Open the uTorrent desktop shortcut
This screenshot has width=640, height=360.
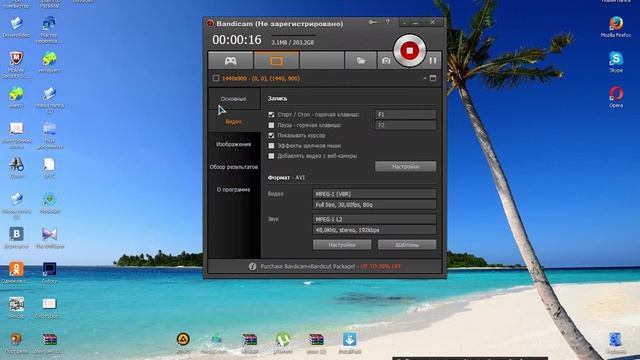click(283, 343)
